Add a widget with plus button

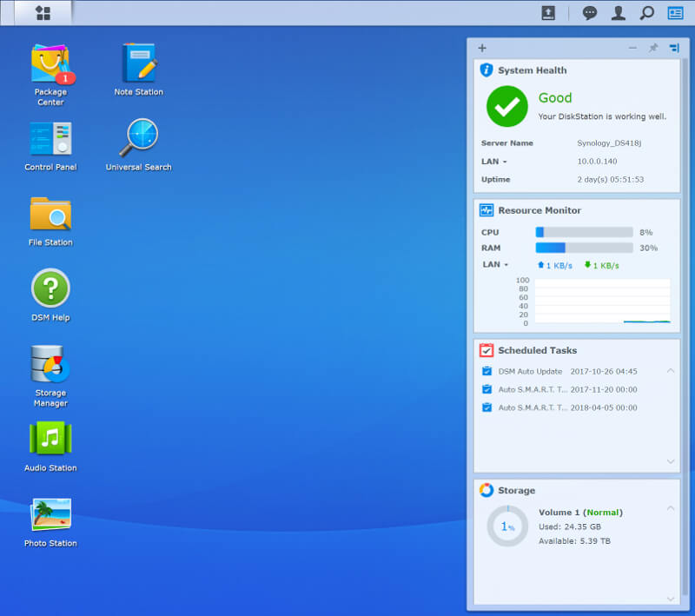click(482, 48)
